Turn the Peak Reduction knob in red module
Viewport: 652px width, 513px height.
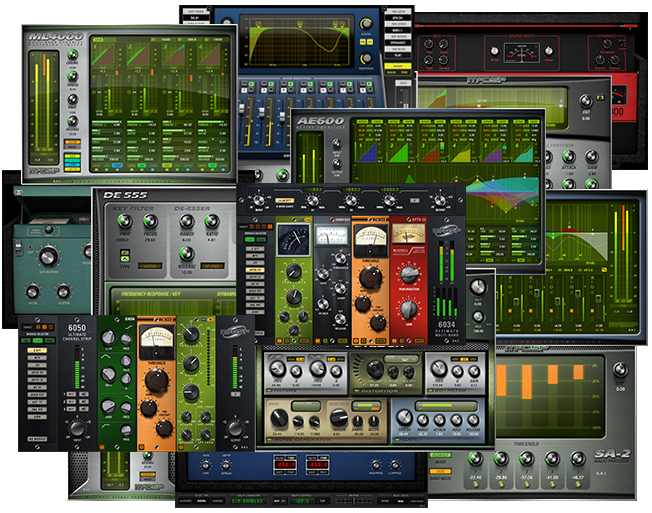409,274
